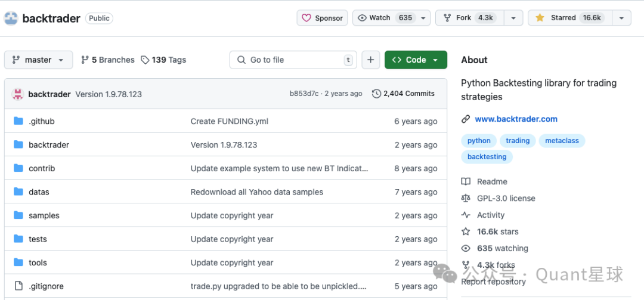Click the .github folder icon
This screenshot has height=300, width=644.
click(x=18, y=121)
